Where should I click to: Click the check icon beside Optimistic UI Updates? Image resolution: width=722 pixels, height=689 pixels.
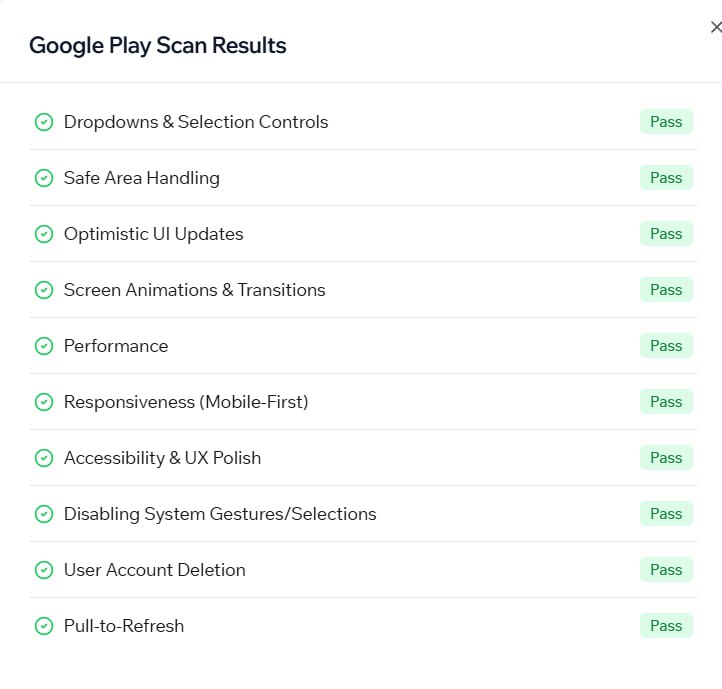[43, 234]
